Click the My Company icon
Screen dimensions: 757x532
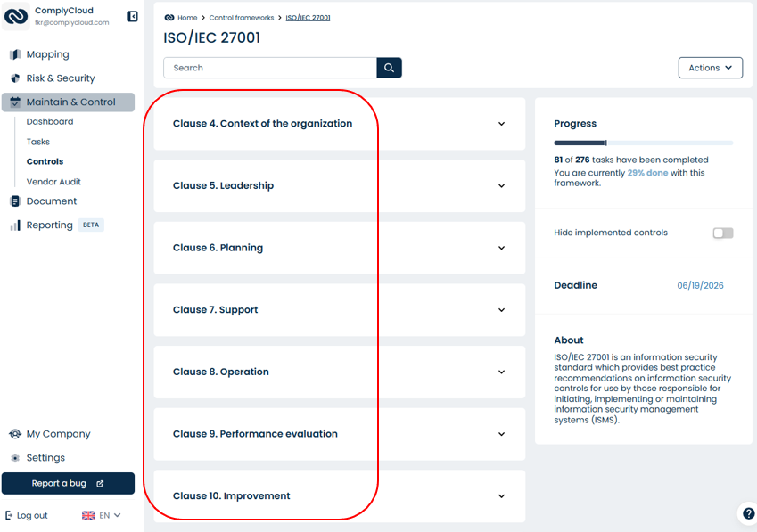coord(15,434)
